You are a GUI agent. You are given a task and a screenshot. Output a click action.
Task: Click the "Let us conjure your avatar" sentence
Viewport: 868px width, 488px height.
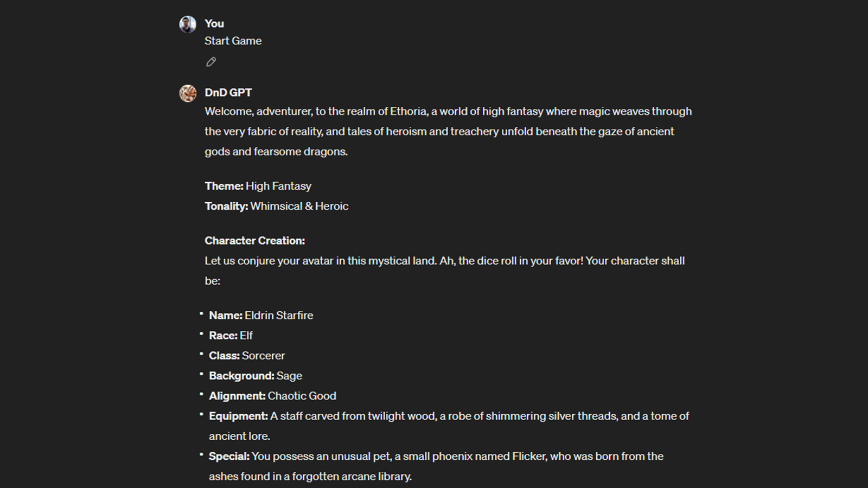(444, 261)
